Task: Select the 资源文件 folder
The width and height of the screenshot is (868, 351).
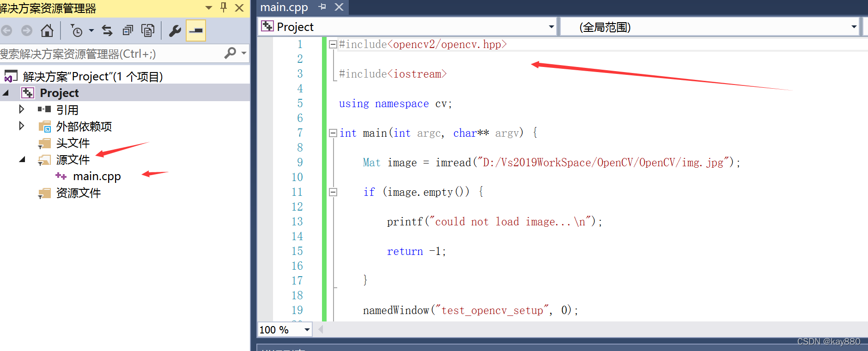Action: [78, 193]
